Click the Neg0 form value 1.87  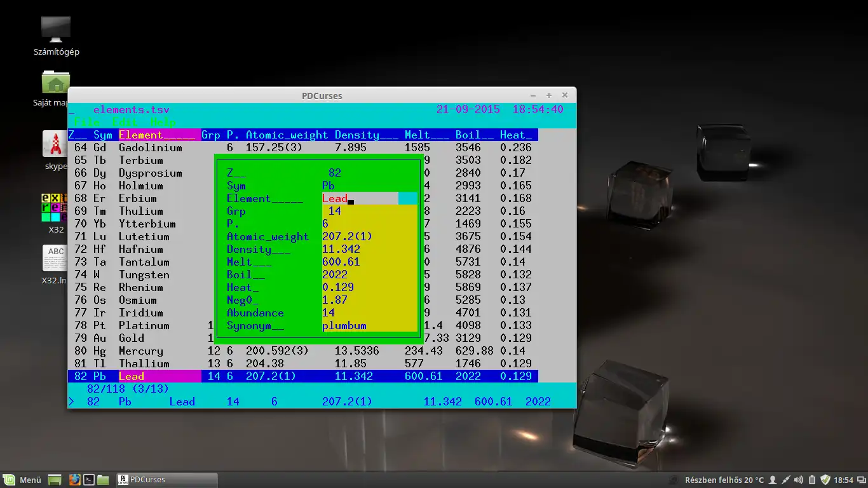pyautogui.click(x=335, y=300)
